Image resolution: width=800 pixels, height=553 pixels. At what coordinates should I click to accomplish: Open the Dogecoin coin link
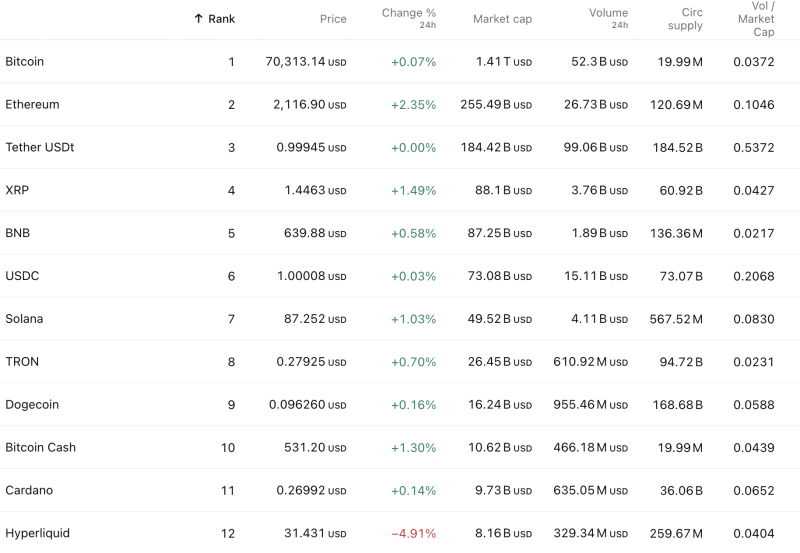[32, 405]
